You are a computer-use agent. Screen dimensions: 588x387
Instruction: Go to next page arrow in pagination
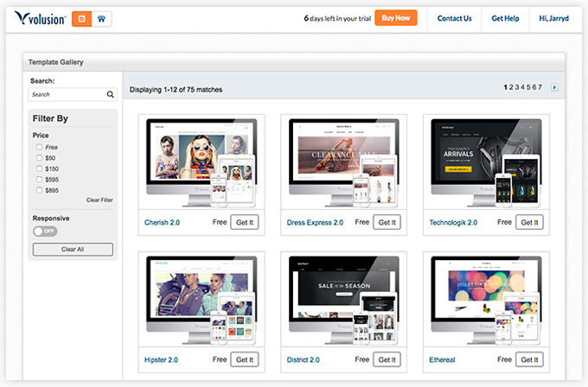[x=554, y=87]
